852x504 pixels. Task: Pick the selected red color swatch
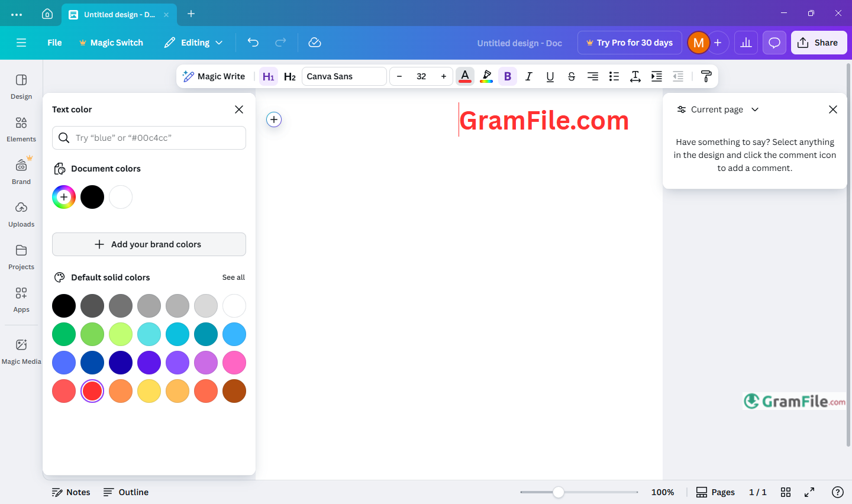pyautogui.click(x=92, y=391)
